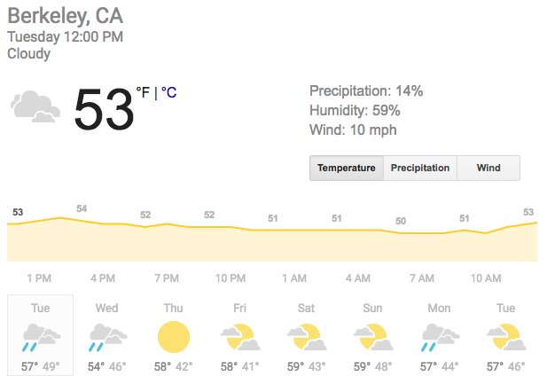This screenshot has height=392, width=547.
Task: Select Monday's rain cloud icon
Action: pyautogui.click(x=439, y=338)
